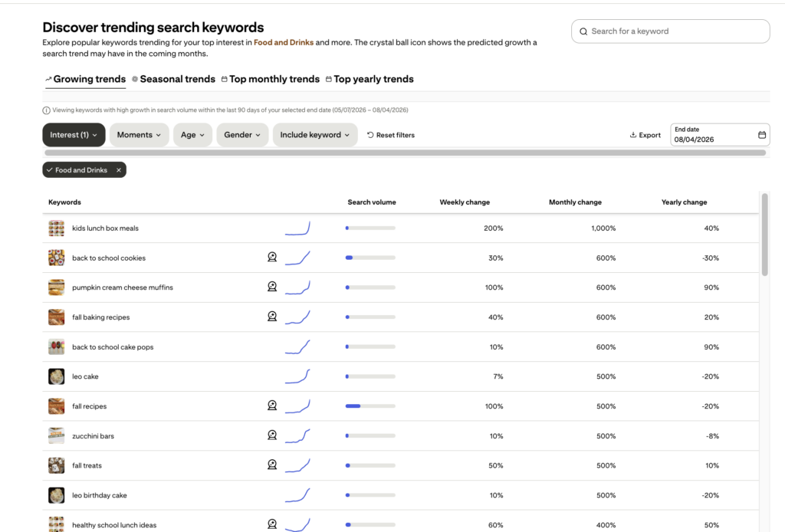This screenshot has height=532, width=785.
Task: Click the Search for a keyword field
Action: point(670,31)
